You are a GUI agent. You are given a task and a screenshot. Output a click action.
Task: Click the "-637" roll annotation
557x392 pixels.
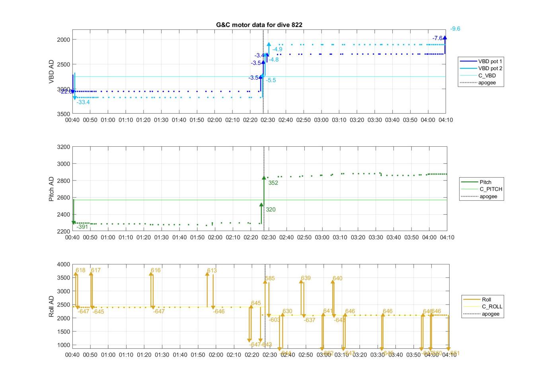pos(310,320)
